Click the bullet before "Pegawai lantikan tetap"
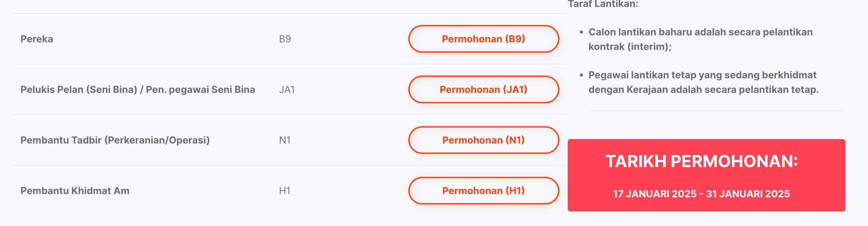 pos(581,75)
